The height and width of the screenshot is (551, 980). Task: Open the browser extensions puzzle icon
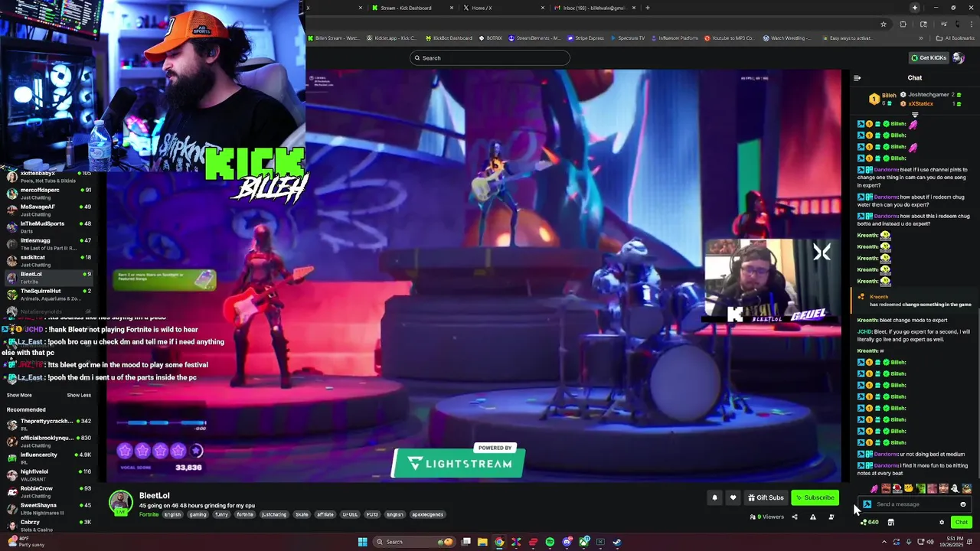(x=903, y=24)
